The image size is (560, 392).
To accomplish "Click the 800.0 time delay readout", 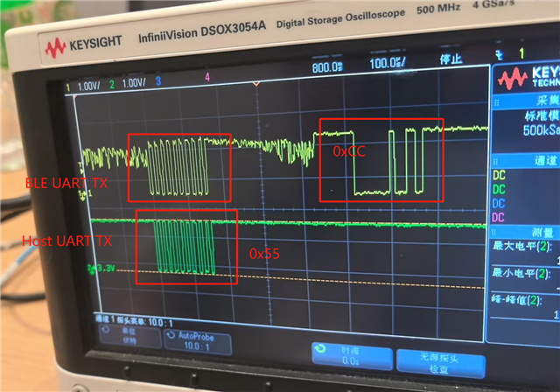I will point(327,67).
